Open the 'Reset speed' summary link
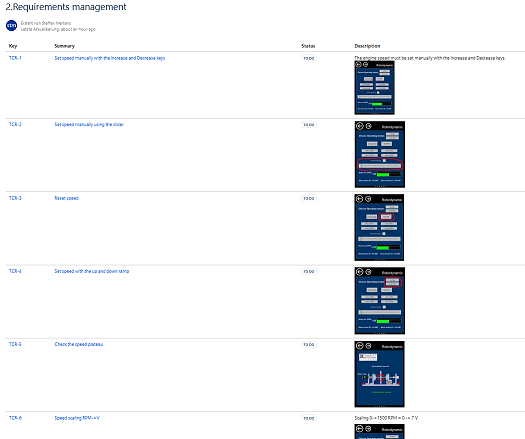The height and width of the screenshot is (439, 525). pos(66,198)
